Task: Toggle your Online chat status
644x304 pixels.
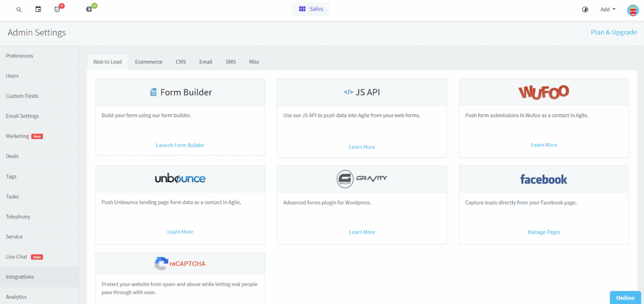Action: [625, 297]
